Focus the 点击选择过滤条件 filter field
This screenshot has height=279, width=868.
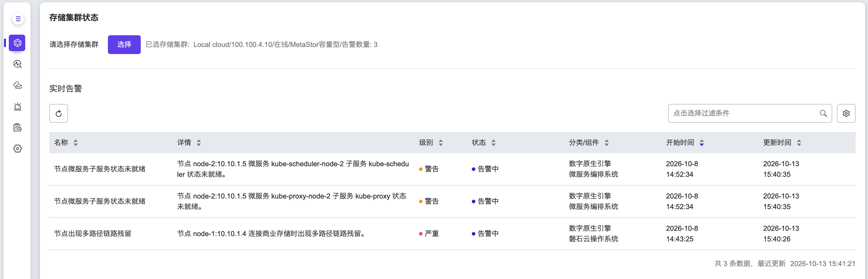750,113
